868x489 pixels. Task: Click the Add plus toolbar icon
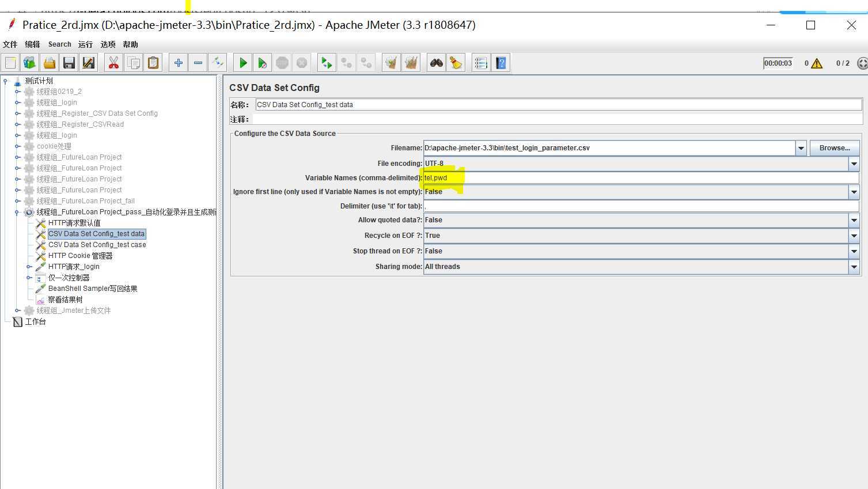179,63
